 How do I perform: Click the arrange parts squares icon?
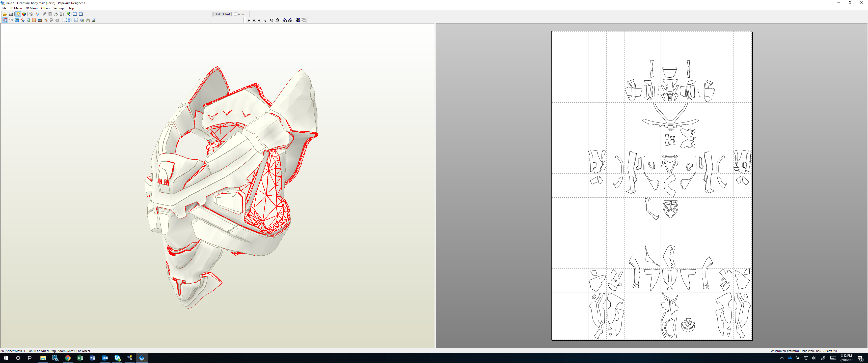click(x=70, y=20)
